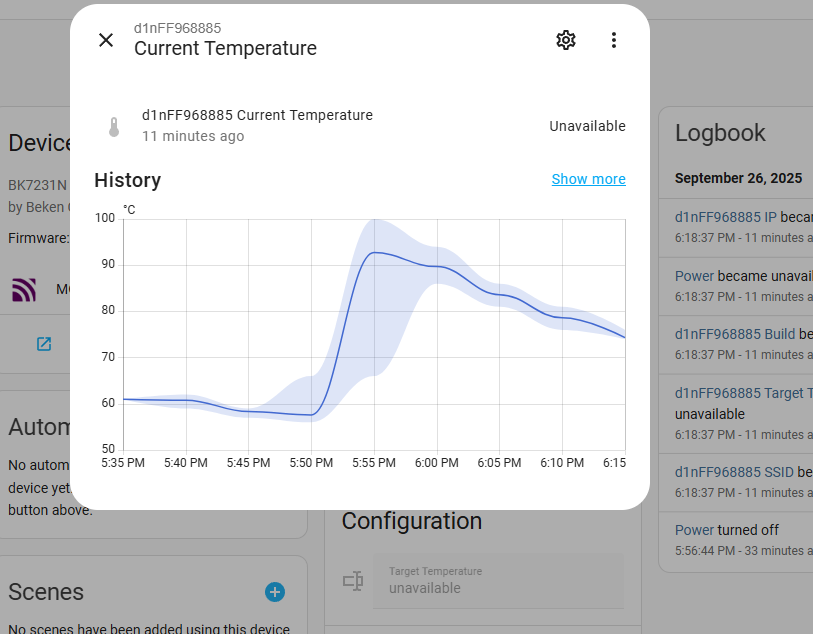Click the Target Temperature input field
The width and height of the screenshot is (813, 634).
[x=498, y=580]
